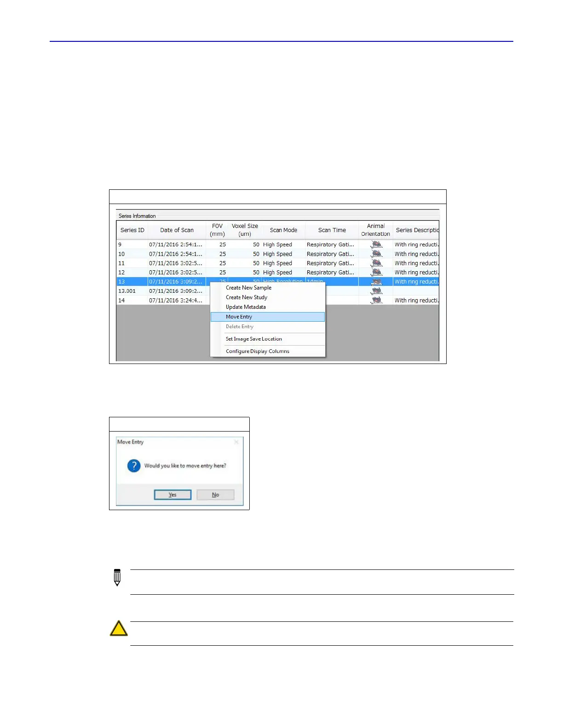This screenshot has width=563, height=728.
Task: Select Update Metadata menu entry
Action: click(268, 307)
